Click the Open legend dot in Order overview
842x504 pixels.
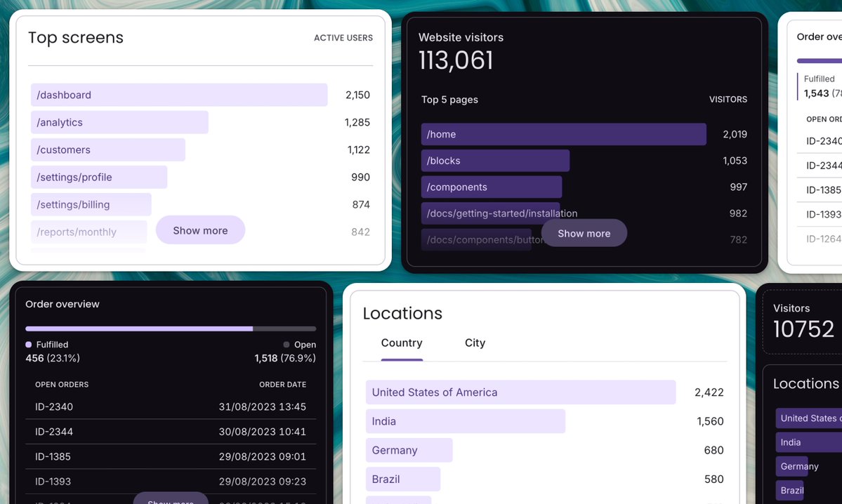pyautogui.click(x=287, y=345)
